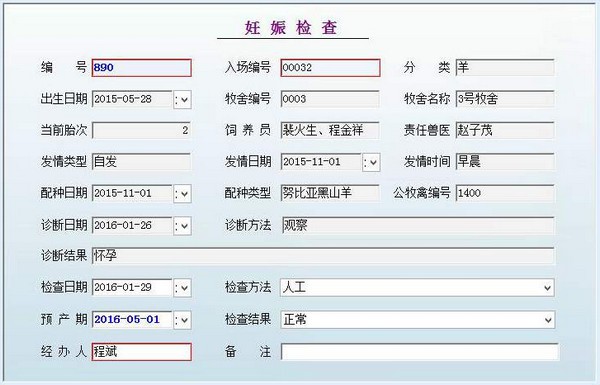Viewport: 600px width, 385px height.
Task: Expand the 检查方法 combo box
Action: pos(548,288)
